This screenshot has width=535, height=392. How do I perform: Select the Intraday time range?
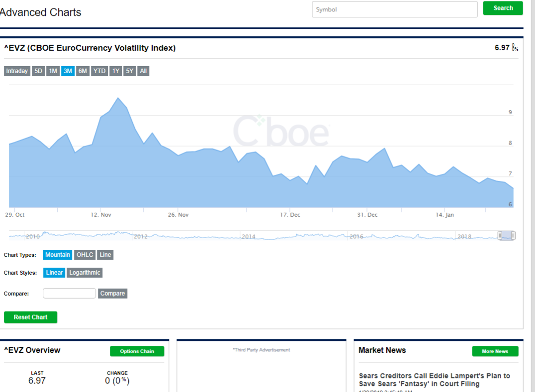[17, 71]
